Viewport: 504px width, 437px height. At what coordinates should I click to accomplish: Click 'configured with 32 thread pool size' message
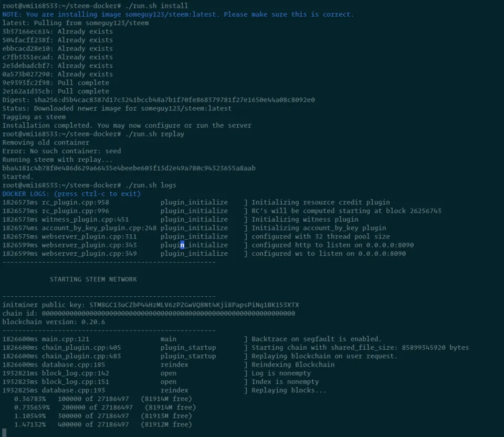click(x=320, y=236)
